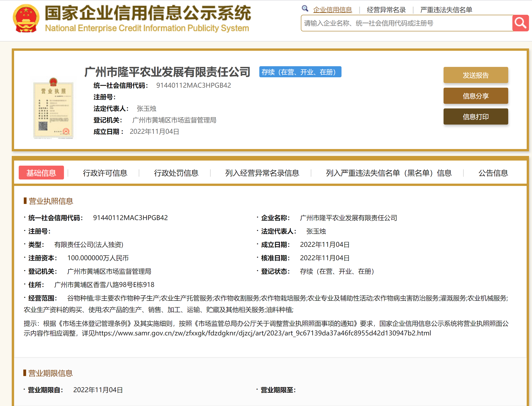Click the magnifier search icon

click(x=520, y=23)
